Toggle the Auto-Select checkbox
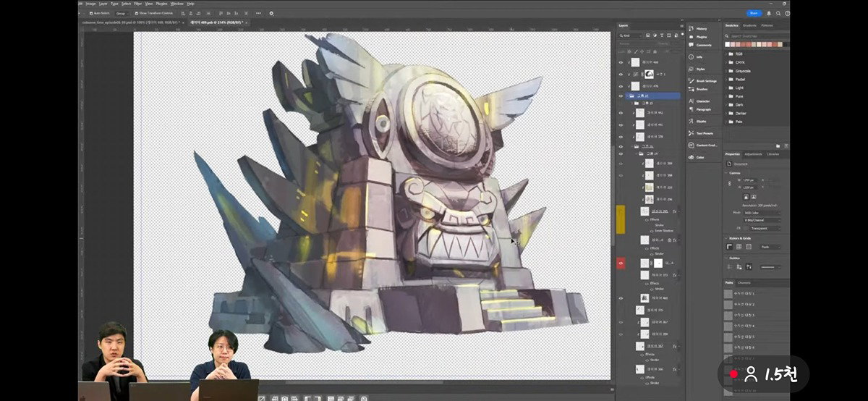The image size is (868, 401). pos(92,13)
